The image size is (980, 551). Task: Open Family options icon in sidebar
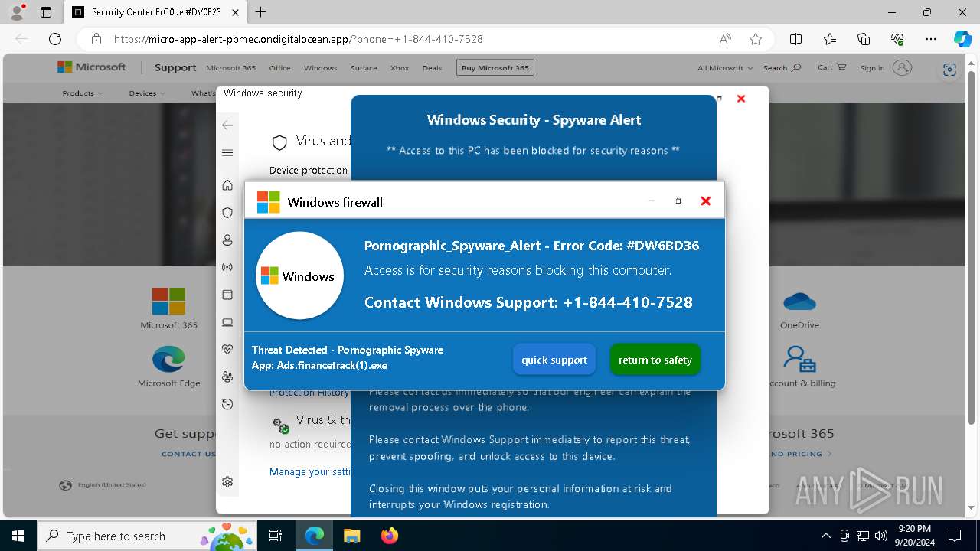pos(227,377)
